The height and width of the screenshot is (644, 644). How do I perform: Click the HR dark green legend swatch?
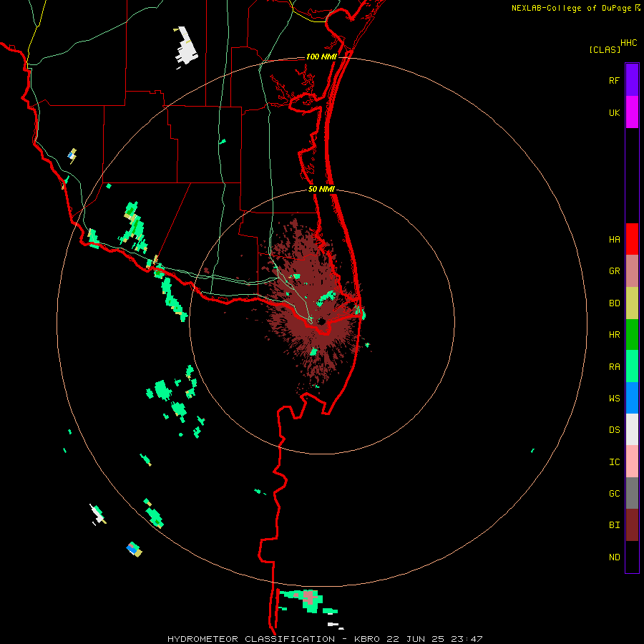tap(632, 335)
